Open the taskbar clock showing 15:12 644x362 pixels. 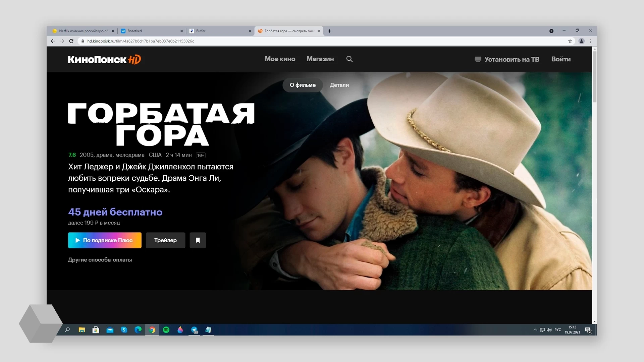(x=572, y=330)
